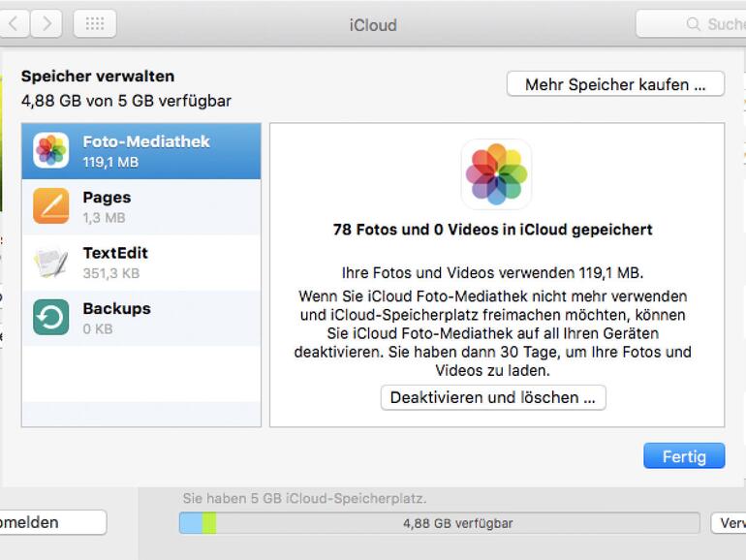Click the '351,3 KB' size under TextEdit

pyautogui.click(x=110, y=273)
